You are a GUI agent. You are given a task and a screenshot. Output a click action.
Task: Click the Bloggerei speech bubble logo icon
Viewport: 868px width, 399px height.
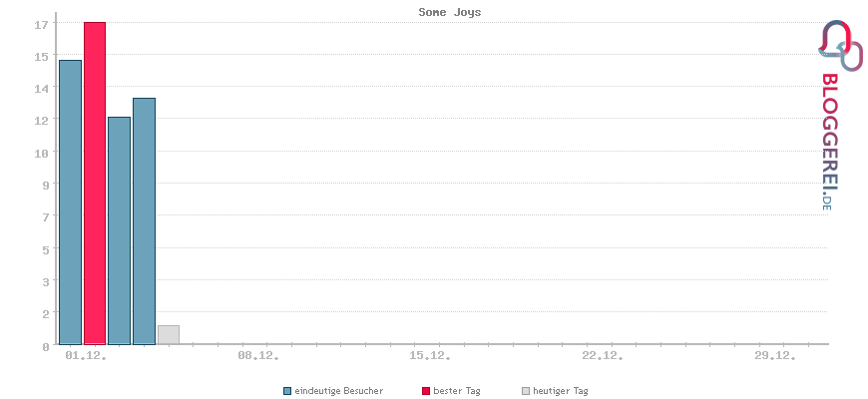pos(841,45)
